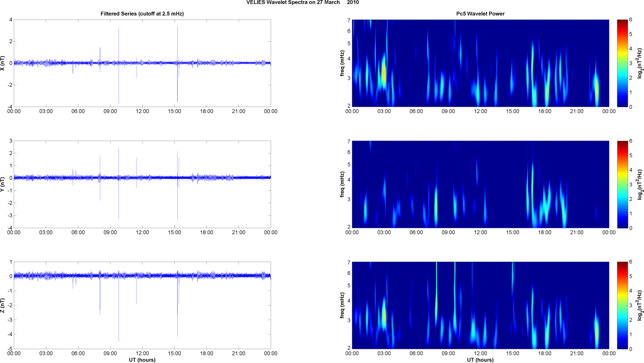The image size is (644, 363).
Task: Click 'freq (mHz)' label of the middle spectrogram
Action: (x=342, y=184)
